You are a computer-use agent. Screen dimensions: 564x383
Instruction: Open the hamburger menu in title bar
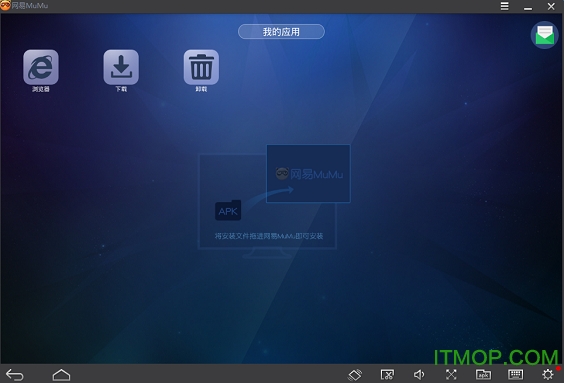point(505,6)
